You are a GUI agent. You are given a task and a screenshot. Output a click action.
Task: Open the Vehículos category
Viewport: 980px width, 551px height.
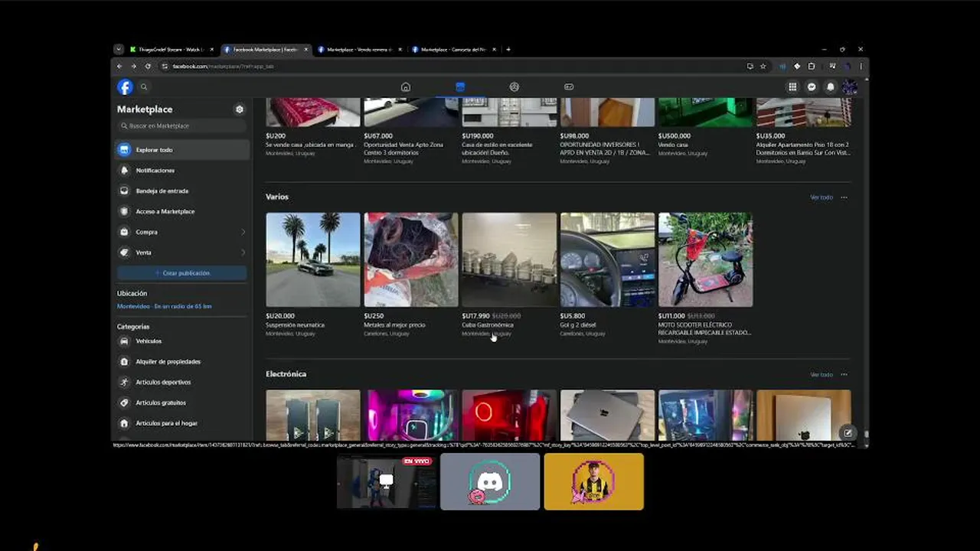tap(183, 341)
